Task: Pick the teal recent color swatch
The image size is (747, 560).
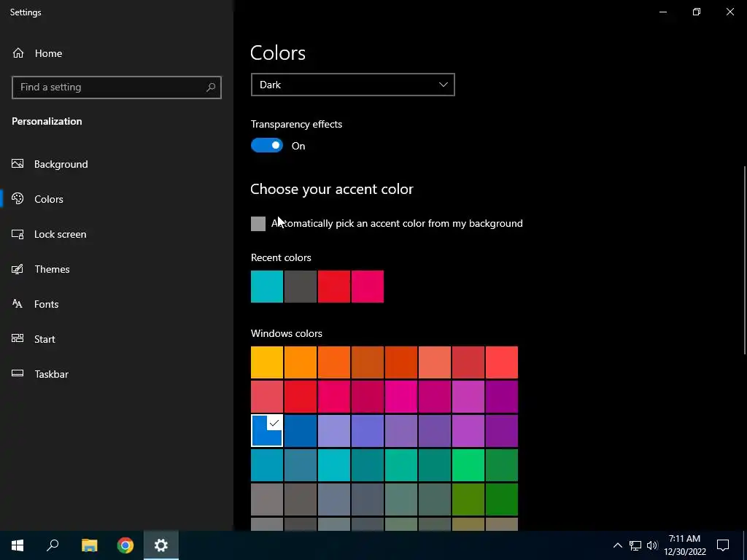Action: tap(267, 287)
